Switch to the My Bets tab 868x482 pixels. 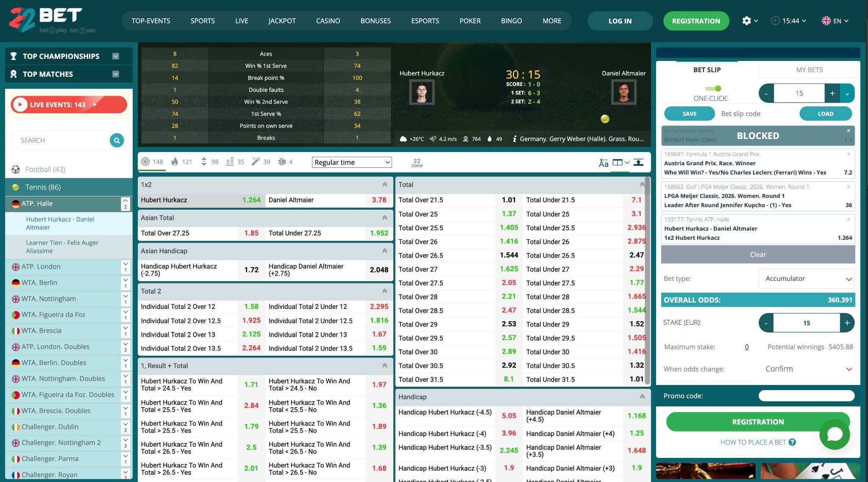[x=809, y=70]
